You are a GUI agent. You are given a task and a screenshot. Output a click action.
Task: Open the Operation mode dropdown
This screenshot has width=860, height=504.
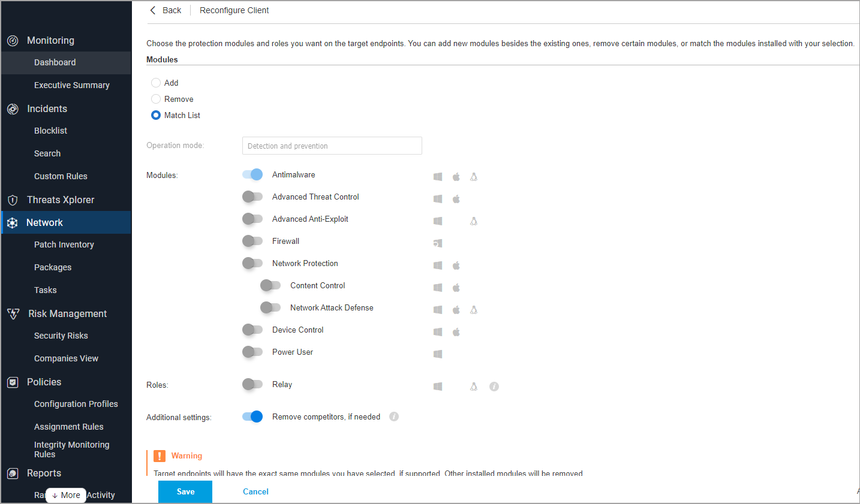(332, 146)
